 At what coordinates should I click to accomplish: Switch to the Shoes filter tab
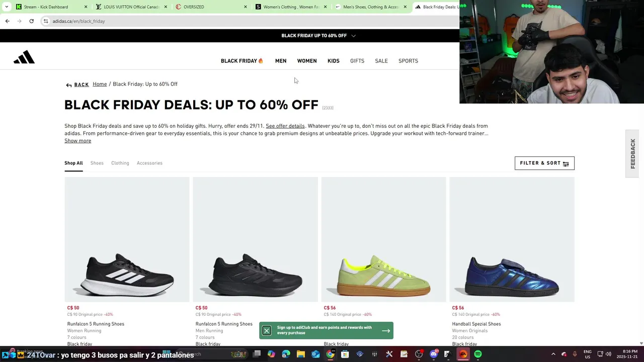tap(97, 163)
